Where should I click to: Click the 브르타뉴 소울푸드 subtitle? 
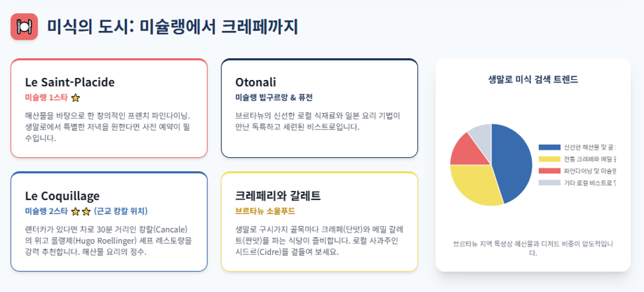pyautogui.click(x=265, y=211)
